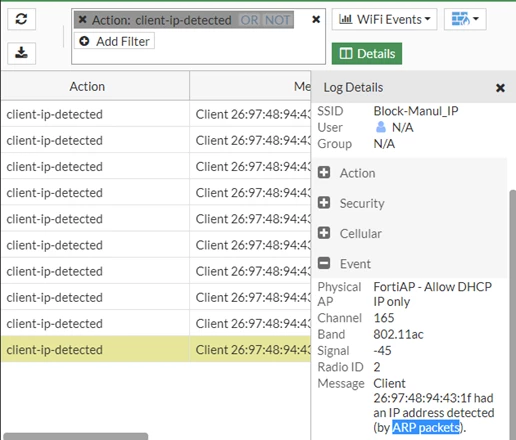Open the log location dropdown
Viewport: 516px width, 440px height.
(x=465, y=19)
